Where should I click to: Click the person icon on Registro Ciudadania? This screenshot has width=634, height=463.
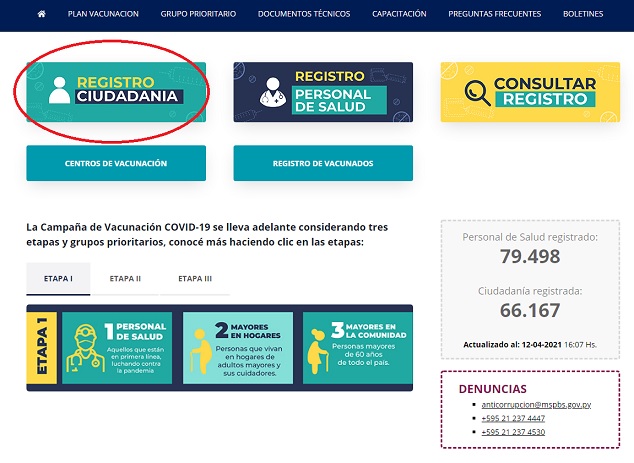click(x=59, y=90)
